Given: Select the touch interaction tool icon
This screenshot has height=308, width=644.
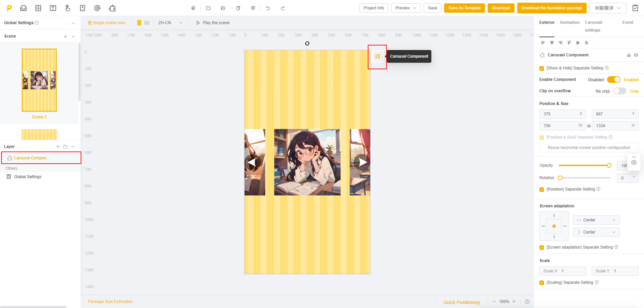Looking at the screenshot, I should click(68, 8).
